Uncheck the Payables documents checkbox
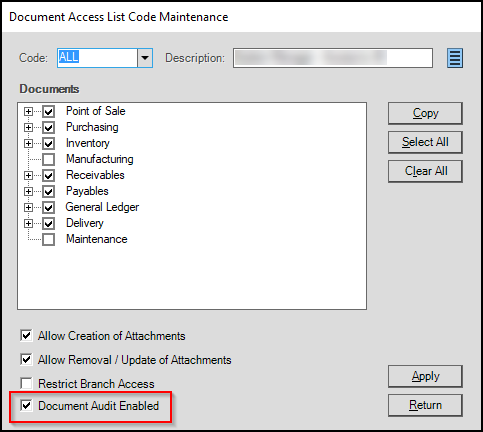The height and width of the screenshot is (432, 483). [49, 191]
